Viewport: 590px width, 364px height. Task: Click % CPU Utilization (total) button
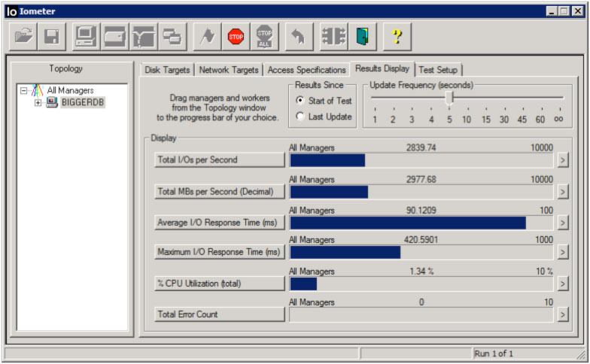pyautogui.click(x=220, y=283)
